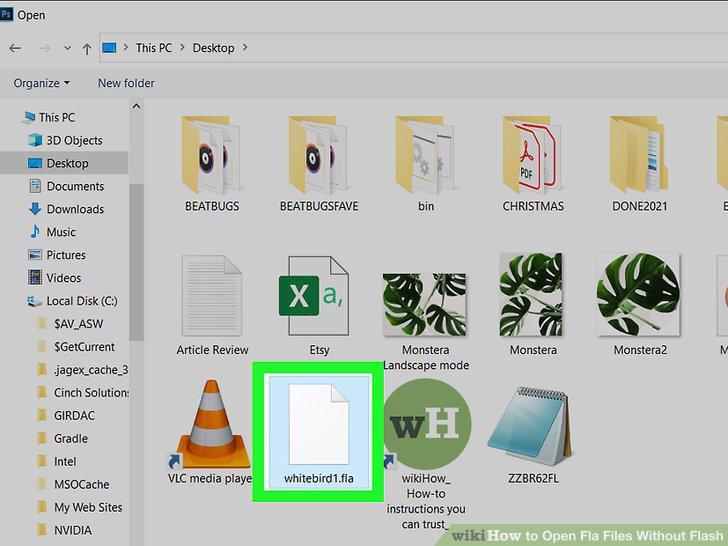
Task: Select the Monstera2 image thumbnail
Action: tap(639, 306)
